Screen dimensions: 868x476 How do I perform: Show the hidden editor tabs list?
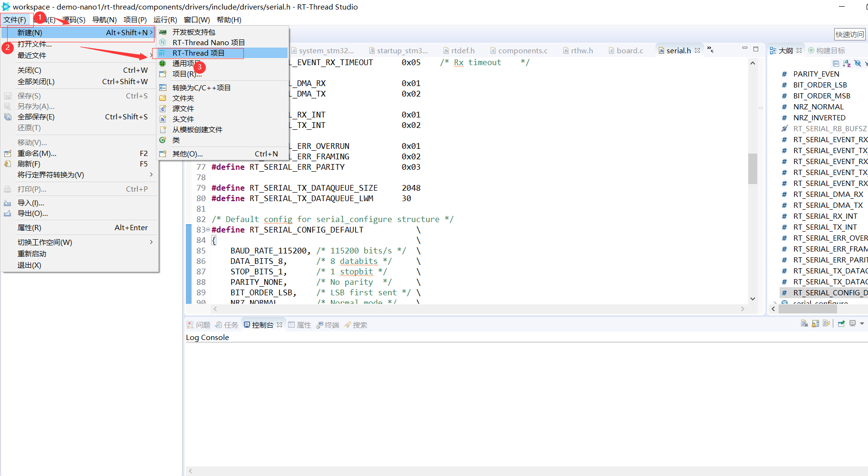pyautogui.click(x=710, y=49)
